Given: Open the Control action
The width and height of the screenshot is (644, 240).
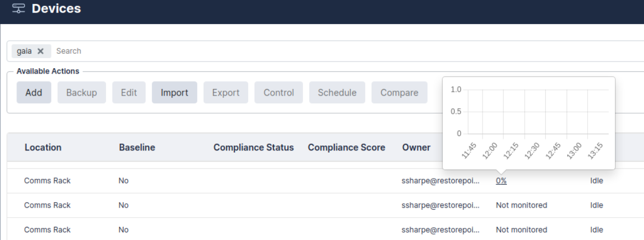Looking at the screenshot, I should pos(278,92).
